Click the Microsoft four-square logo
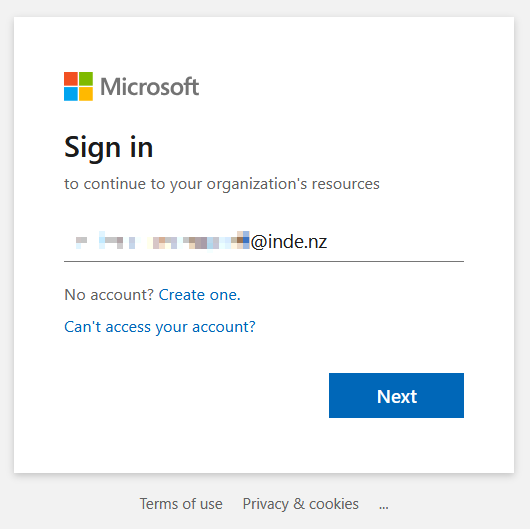 tap(78, 87)
